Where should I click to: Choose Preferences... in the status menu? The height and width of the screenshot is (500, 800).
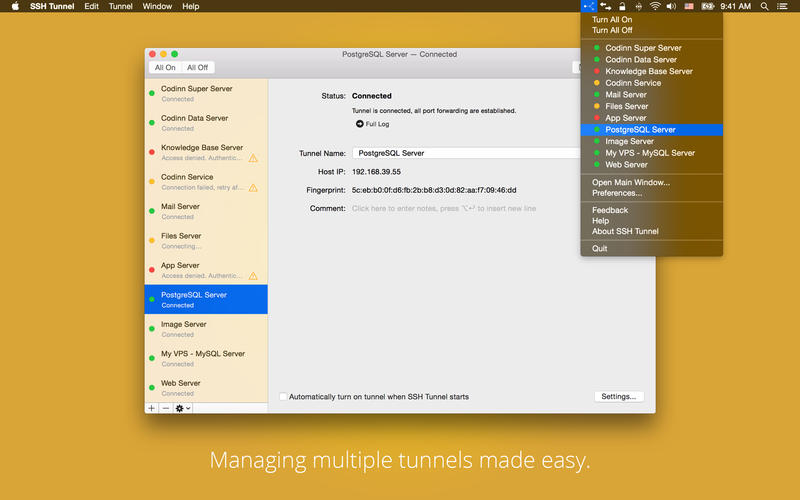617,193
